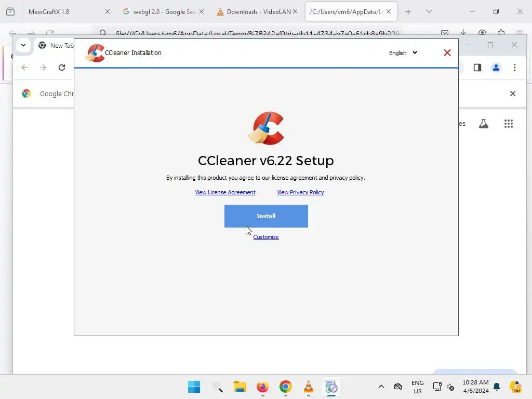Screen dimensions: 532x399
Task: Click the Install button in CCleaner setup
Action: (266, 216)
